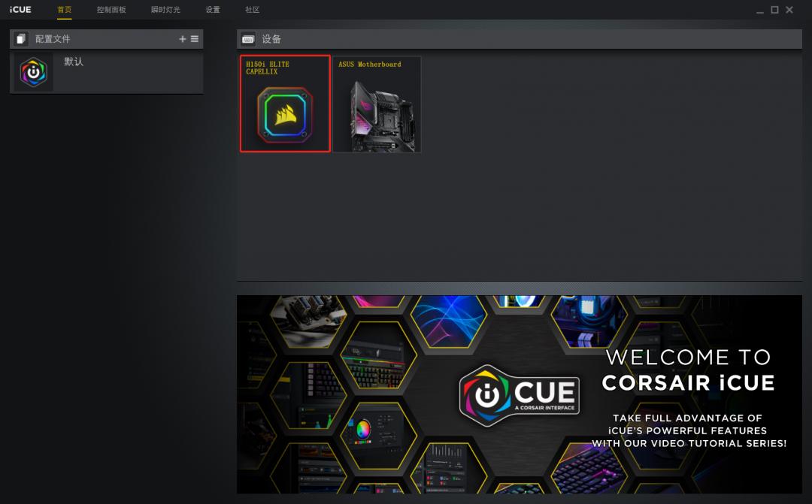This screenshot has width=812, height=504.
Task: Click the iCUE logo in title bar
Action: (x=21, y=9)
